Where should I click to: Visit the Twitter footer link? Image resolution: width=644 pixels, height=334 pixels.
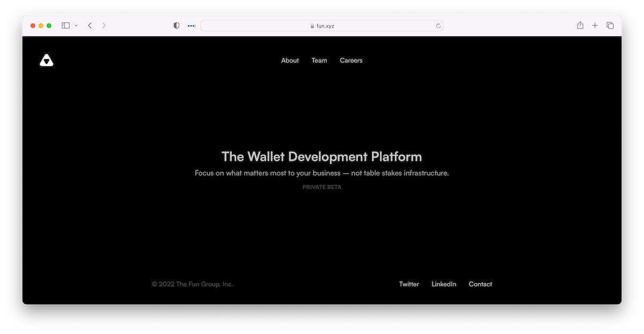[x=409, y=284]
